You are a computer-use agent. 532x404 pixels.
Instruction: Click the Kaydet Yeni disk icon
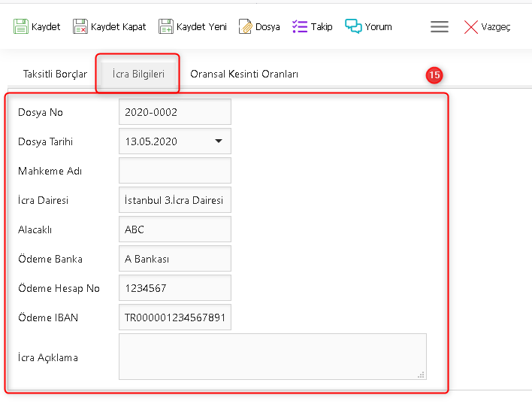(x=166, y=26)
